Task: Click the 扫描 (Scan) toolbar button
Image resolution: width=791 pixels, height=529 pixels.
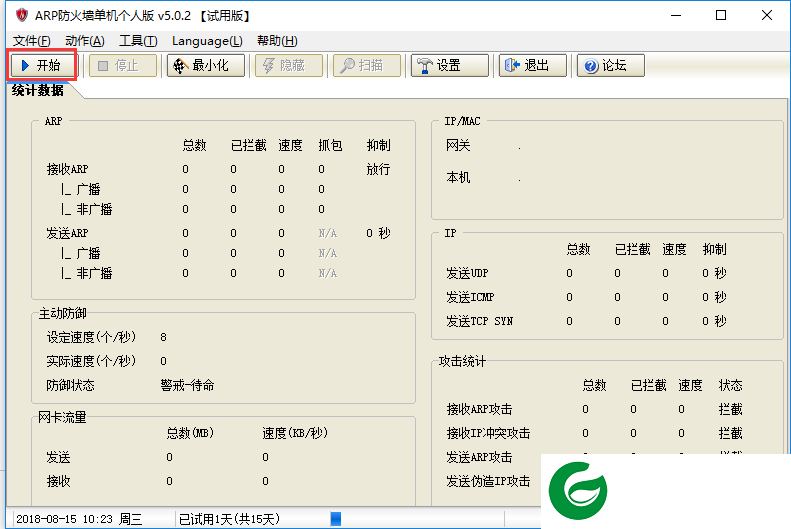Action: [x=367, y=66]
